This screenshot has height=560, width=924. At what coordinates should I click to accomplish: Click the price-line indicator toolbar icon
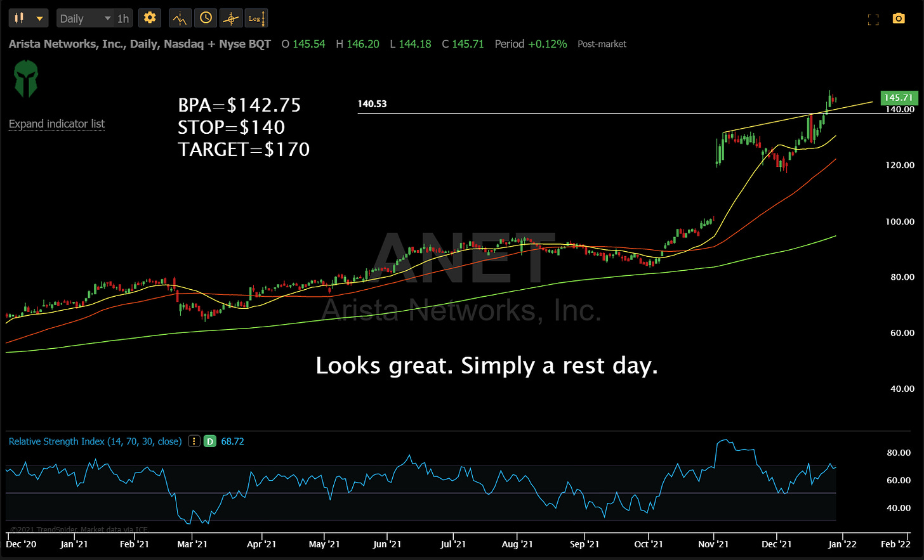coord(180,18)
